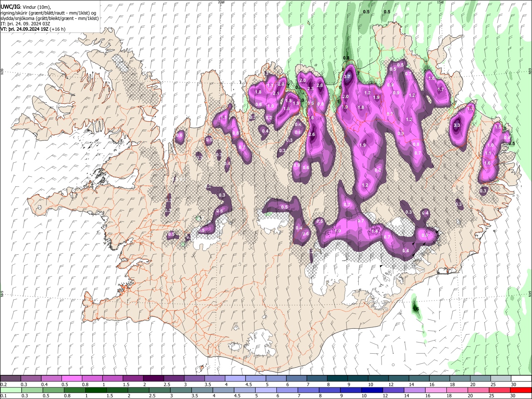Pick the darkest purple 2 swatch, upper legend row

153,379
